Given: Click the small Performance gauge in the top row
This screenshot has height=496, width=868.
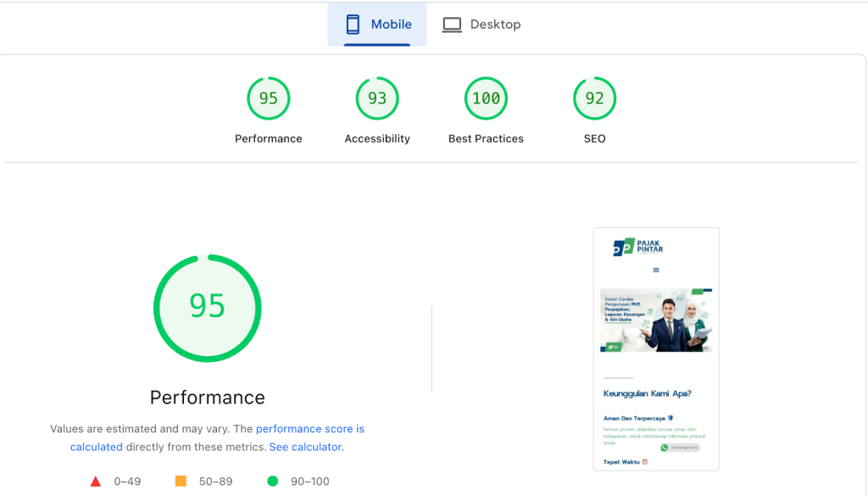Looking at the screenshot, I should click(x=269, y=98).
